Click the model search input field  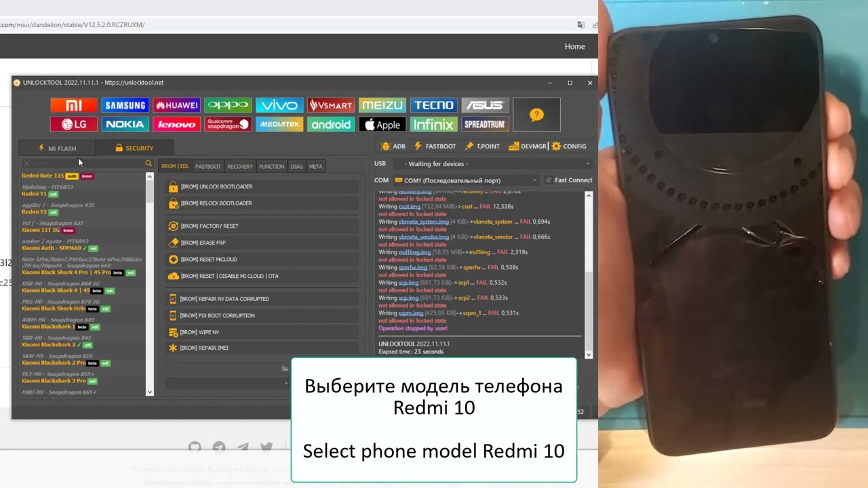point(87,163)
